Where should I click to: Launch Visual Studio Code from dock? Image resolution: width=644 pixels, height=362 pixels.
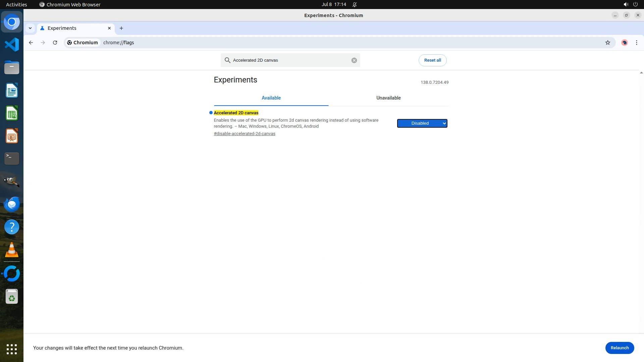pyautogui.click(x=12, y=45)
